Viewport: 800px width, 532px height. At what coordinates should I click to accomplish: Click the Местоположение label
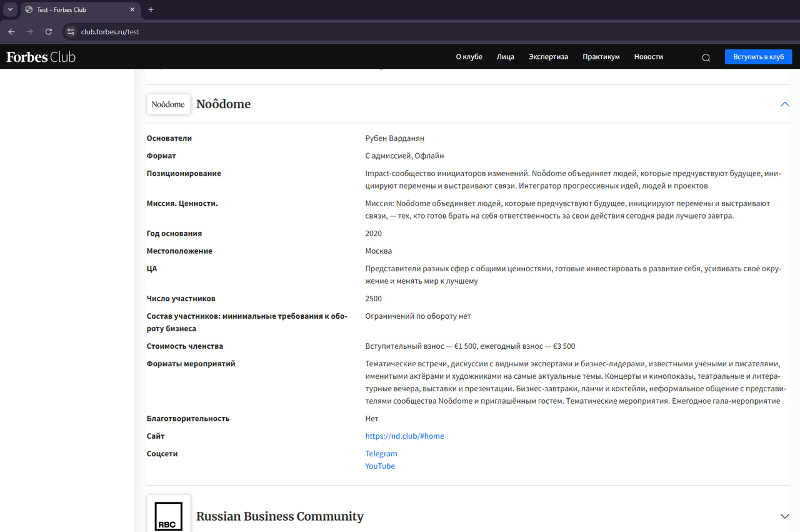click(x=179, y=251)
